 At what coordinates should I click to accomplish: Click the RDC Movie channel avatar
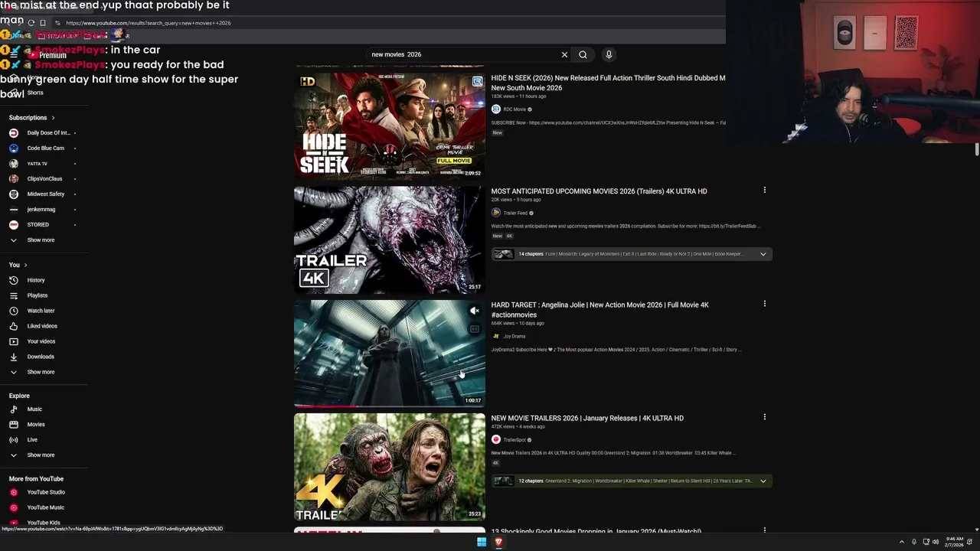coord(496,109)
